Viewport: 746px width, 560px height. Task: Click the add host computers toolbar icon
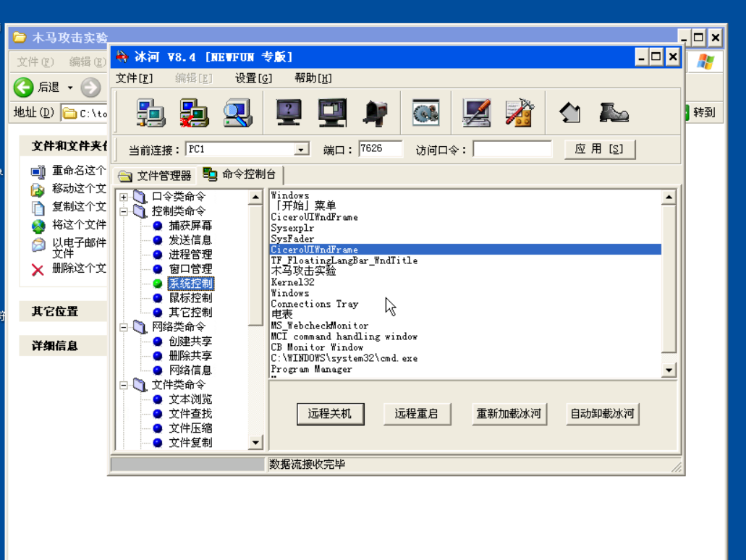coord(151,113)
